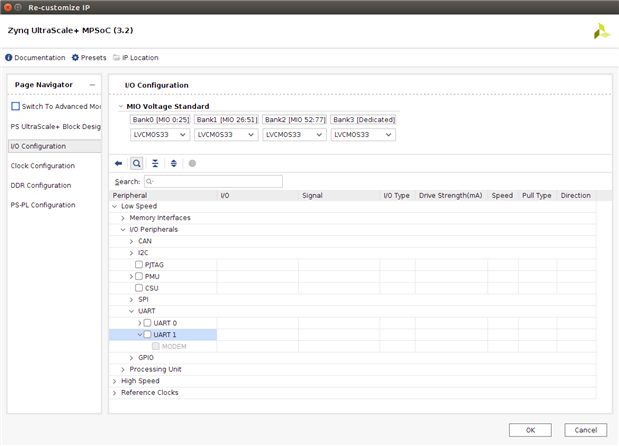Screen dimensions: 619x446
Task: Enable the UART 0 checkbox
Action: click(148, 323)
